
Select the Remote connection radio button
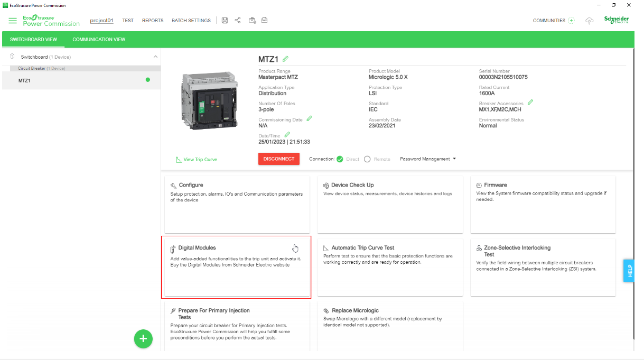[x=367, y=159]
